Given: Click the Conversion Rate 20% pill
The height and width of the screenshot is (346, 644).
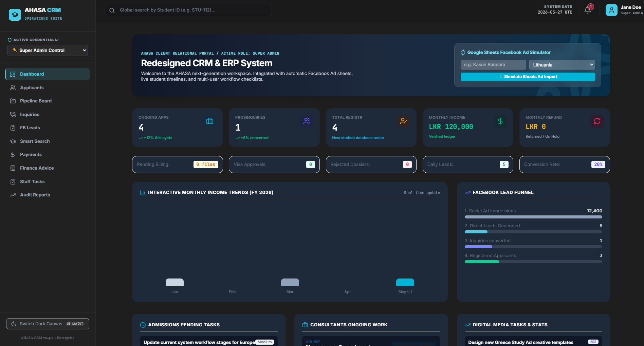Looking at the screenshot, I should click(598, 165).
